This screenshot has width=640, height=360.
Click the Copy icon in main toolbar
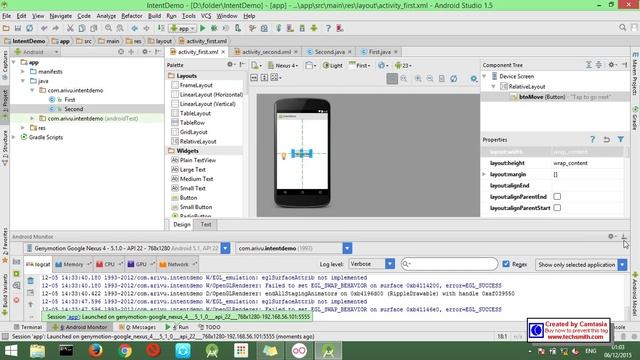[x=82, y=28]
